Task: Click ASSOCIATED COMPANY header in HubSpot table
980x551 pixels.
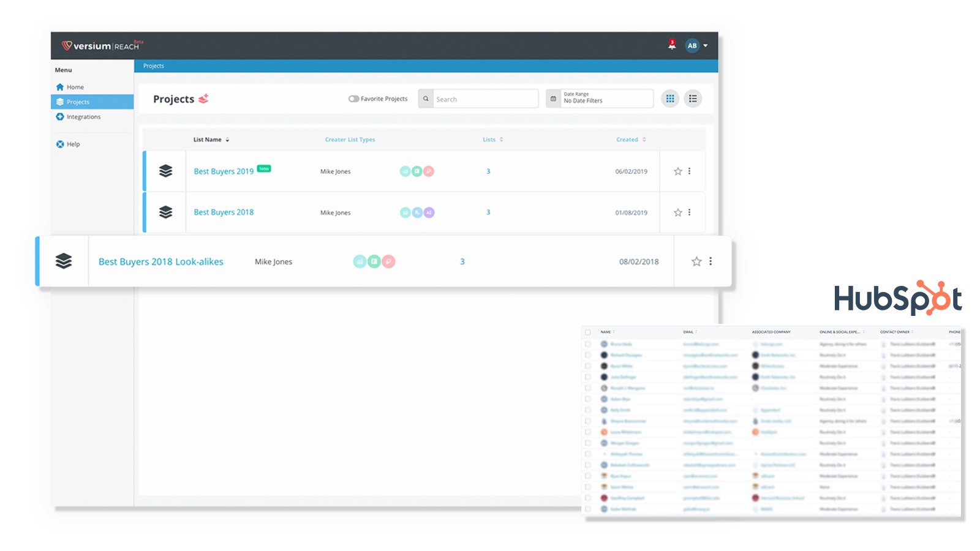Action: [771, 332]
